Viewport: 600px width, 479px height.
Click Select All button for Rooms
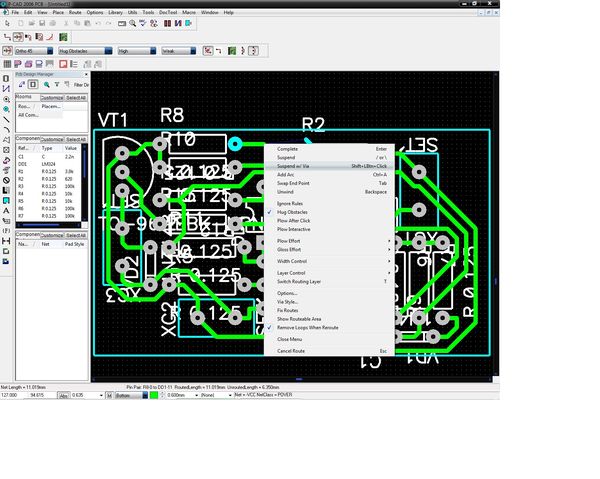click(76, 98)
